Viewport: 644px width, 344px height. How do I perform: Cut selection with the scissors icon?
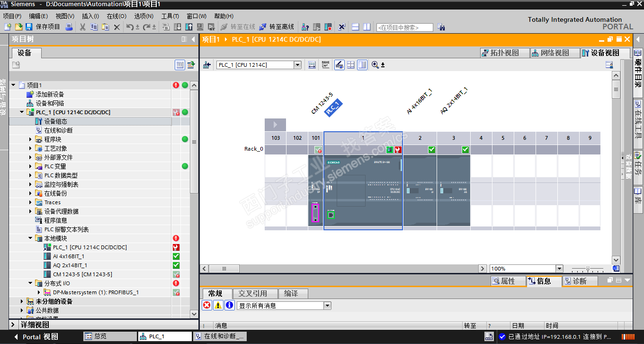(82, 27)
